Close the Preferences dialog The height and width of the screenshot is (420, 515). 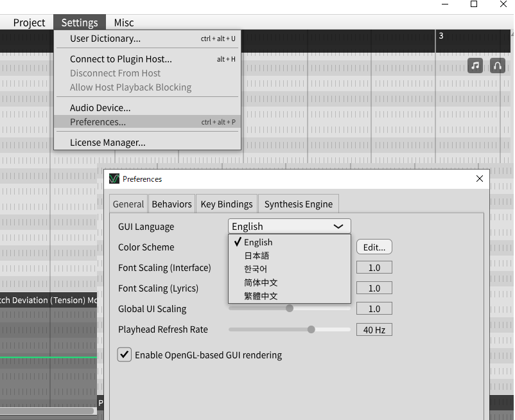(480, 179)
